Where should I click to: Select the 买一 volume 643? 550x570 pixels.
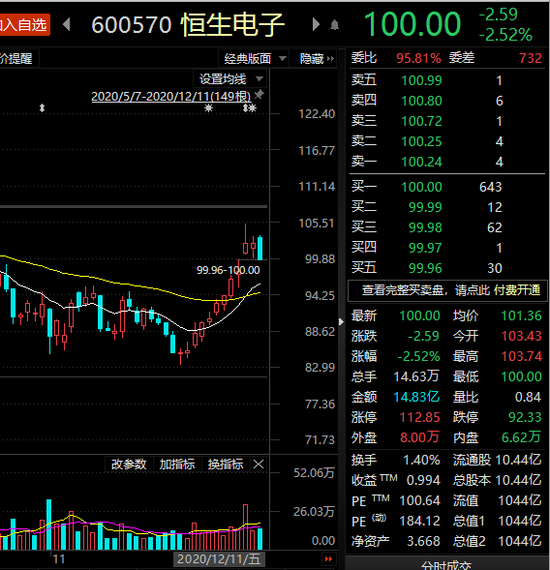tap(490, 187)
